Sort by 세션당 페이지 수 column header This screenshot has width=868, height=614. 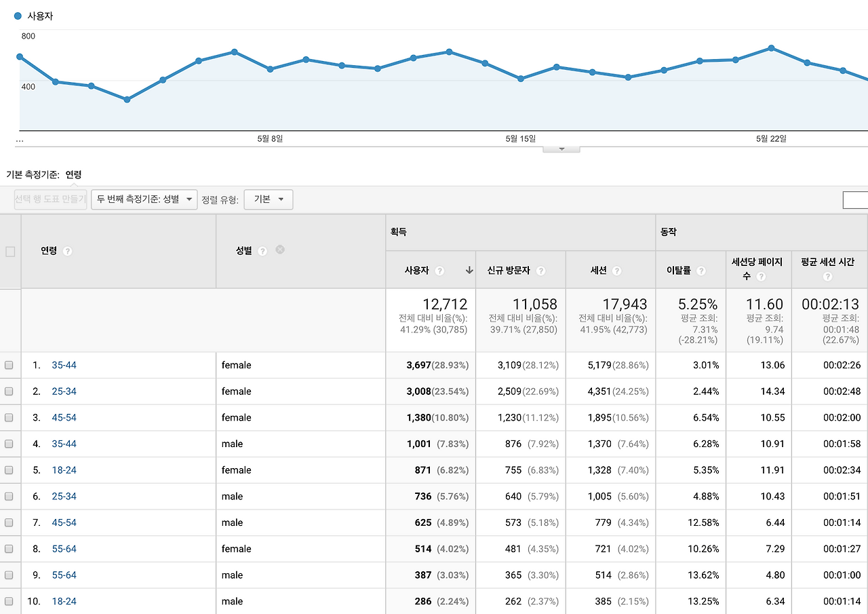coord(758,269)
